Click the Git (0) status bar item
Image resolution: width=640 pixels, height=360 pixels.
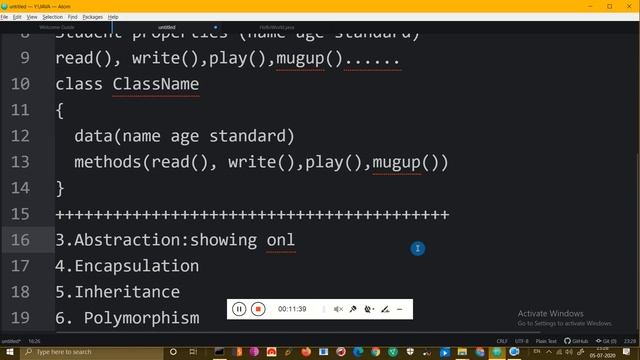pyautogui.click(x=607, y=341)
